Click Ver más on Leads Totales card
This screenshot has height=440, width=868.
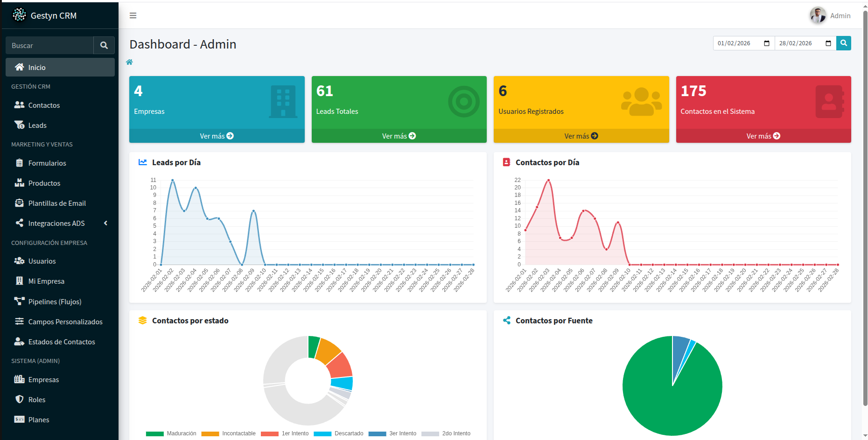click(x=399, y=136)
